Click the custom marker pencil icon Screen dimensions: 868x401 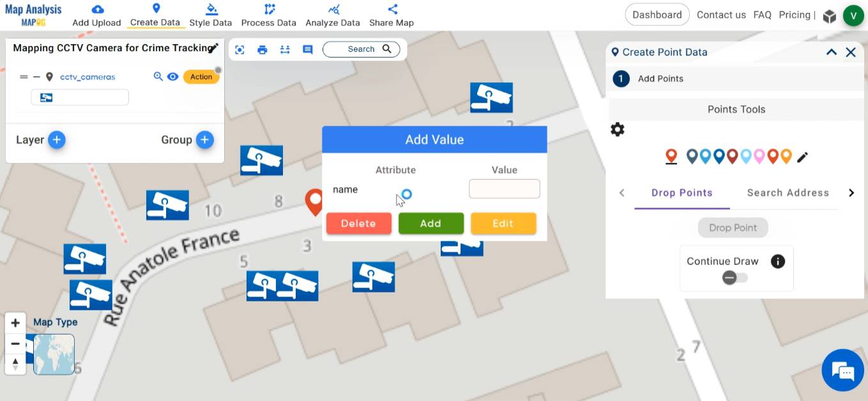[803, 156]
